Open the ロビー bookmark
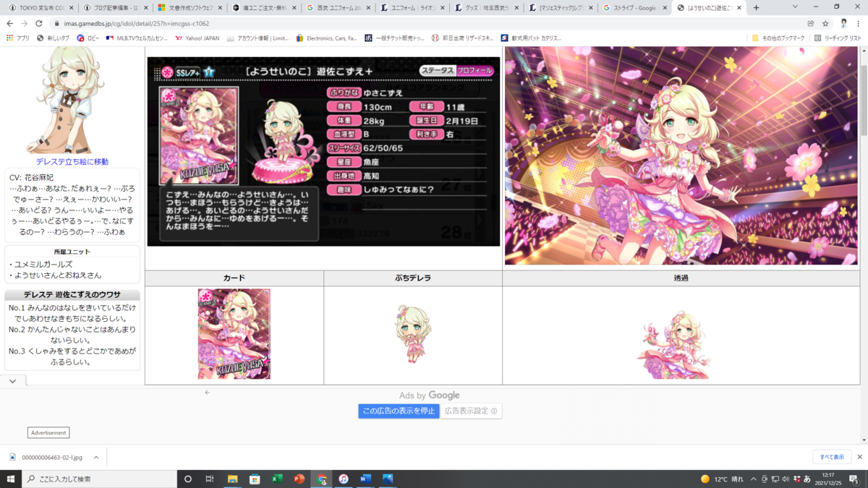 (88, 38)
